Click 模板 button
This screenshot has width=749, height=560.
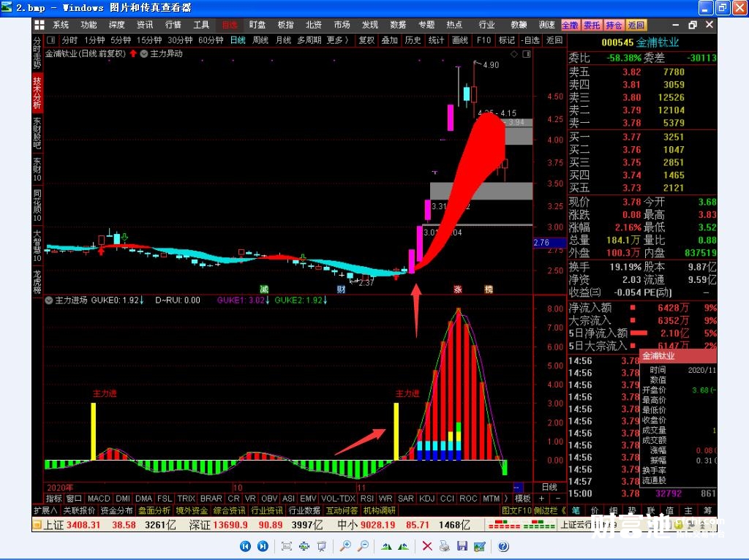point(522,499)
